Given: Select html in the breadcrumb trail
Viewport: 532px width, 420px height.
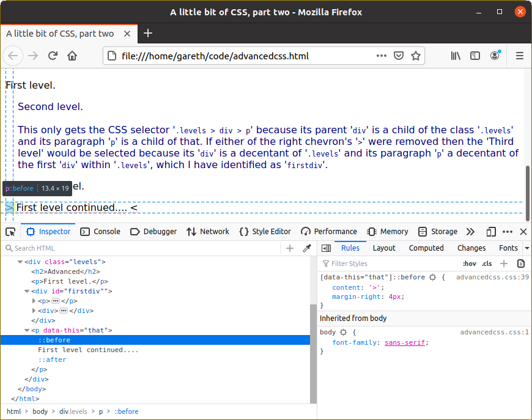Looking at the screenshot, I should [x=14, y=411].
